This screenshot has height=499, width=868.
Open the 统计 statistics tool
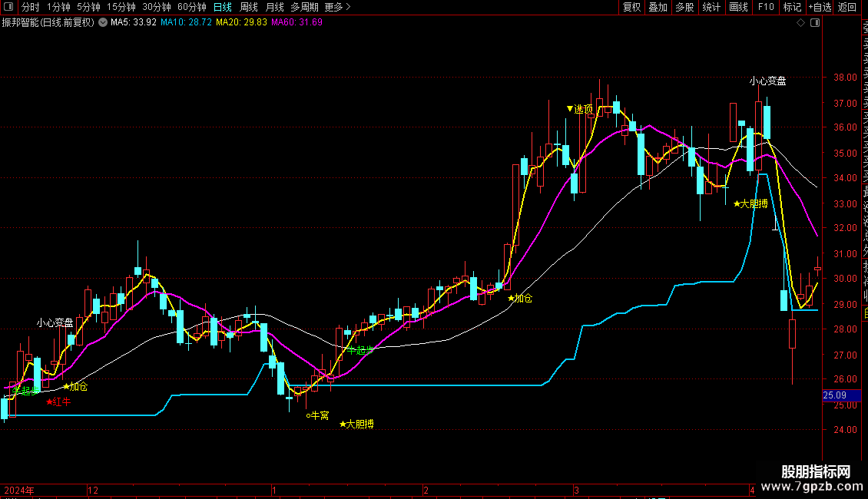coord(711,7)
